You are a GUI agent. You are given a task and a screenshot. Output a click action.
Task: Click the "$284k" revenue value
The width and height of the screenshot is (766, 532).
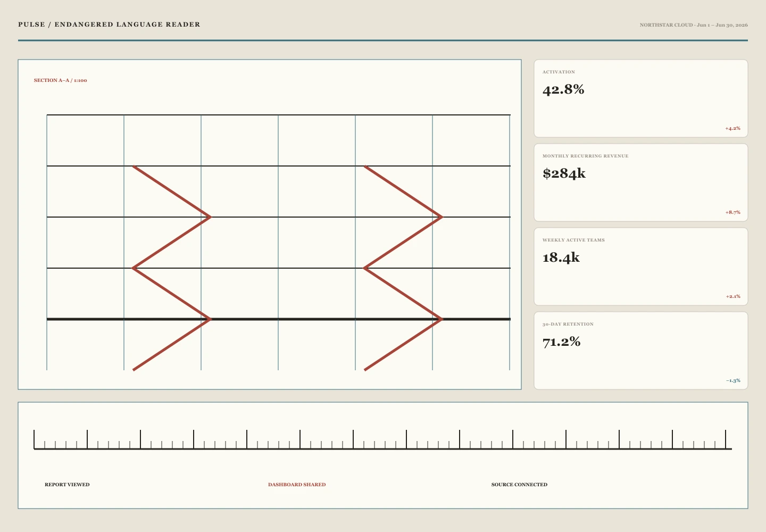564,173
